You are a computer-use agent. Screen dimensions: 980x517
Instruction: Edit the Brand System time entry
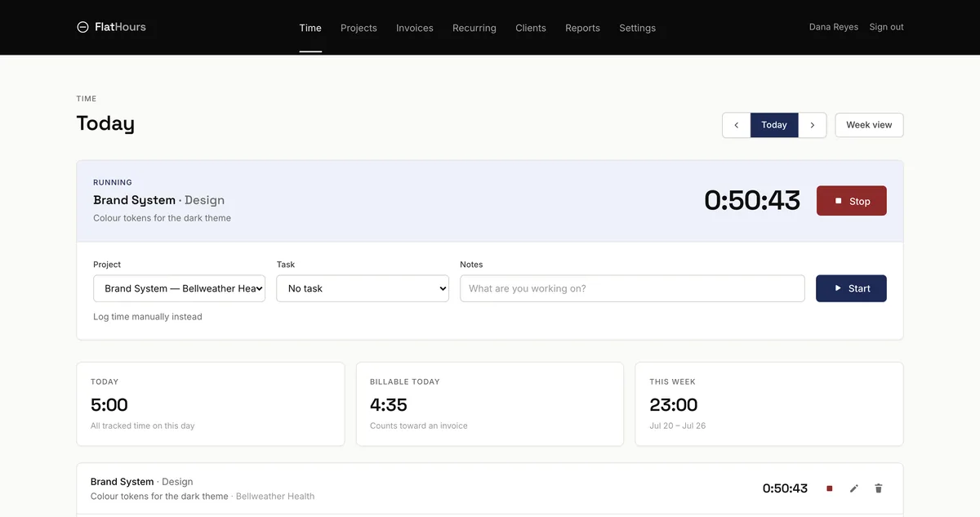[x=854, y=488]
